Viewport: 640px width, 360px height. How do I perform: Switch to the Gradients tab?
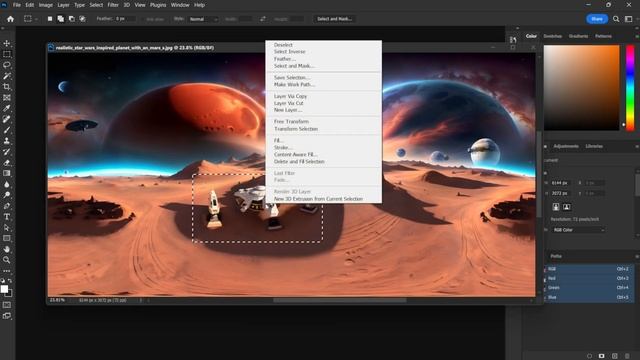[x=578, y=36]
